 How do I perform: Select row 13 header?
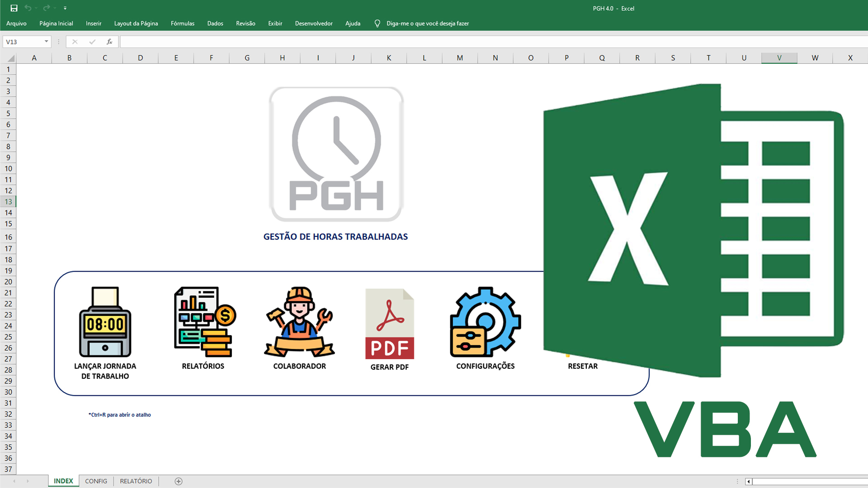tap(8, 202)
